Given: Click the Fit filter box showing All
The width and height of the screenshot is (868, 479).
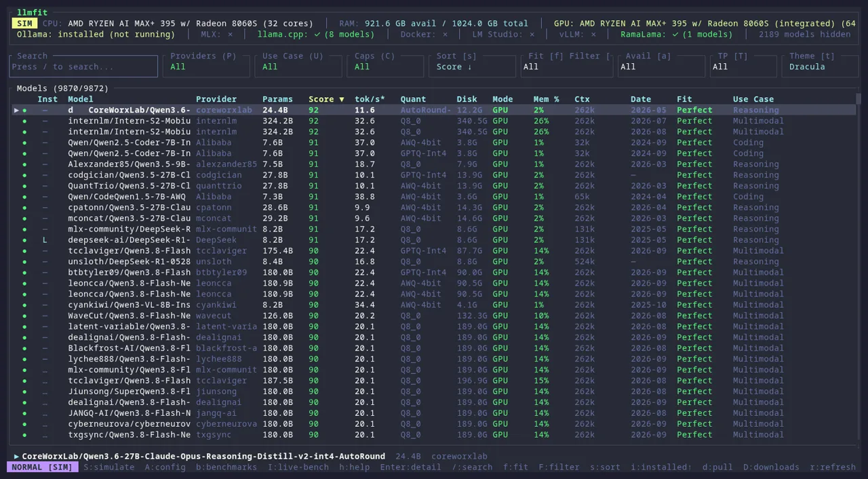Looking at the screenshot, I should (567, 66).
